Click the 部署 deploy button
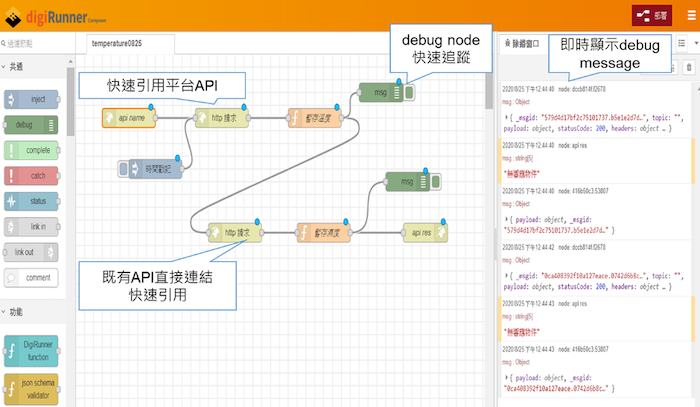700x407 pixels. (x=652, y=16)
